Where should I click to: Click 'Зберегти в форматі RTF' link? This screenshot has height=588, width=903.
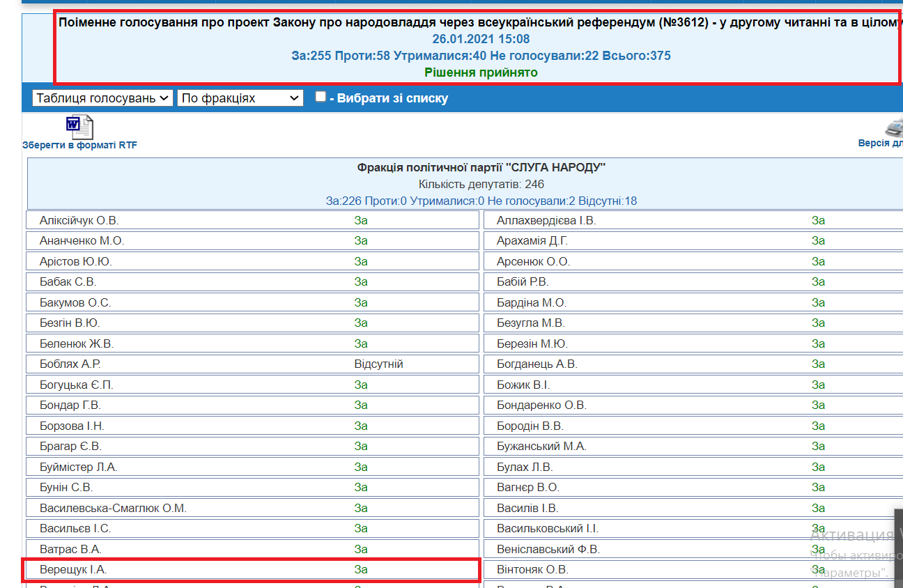pos(79,146)
